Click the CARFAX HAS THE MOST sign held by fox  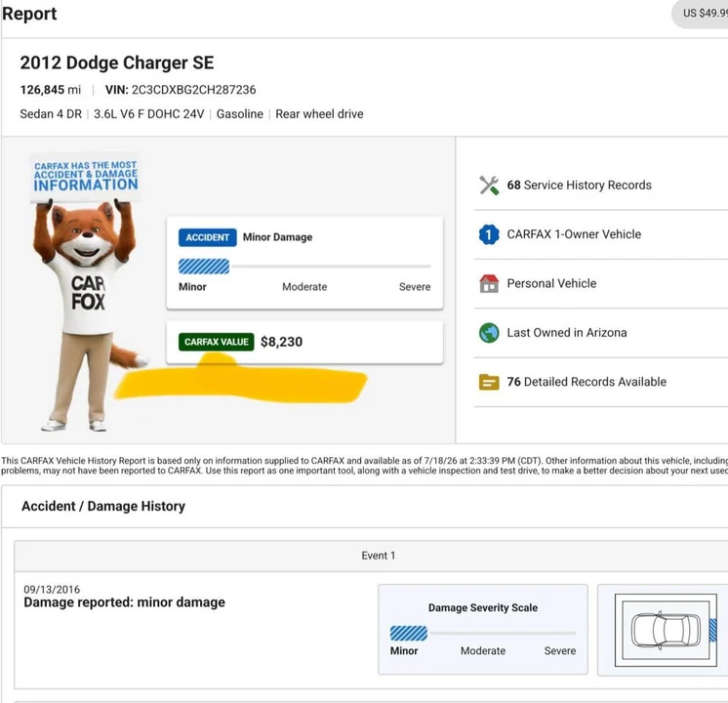pyautogui.click(x=86, y=177)
